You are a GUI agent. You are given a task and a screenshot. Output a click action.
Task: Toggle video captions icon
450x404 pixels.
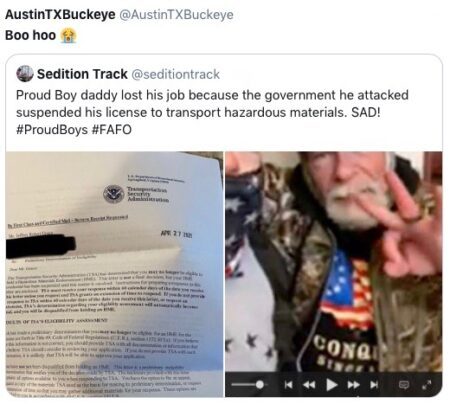click(x=404, y=385)
